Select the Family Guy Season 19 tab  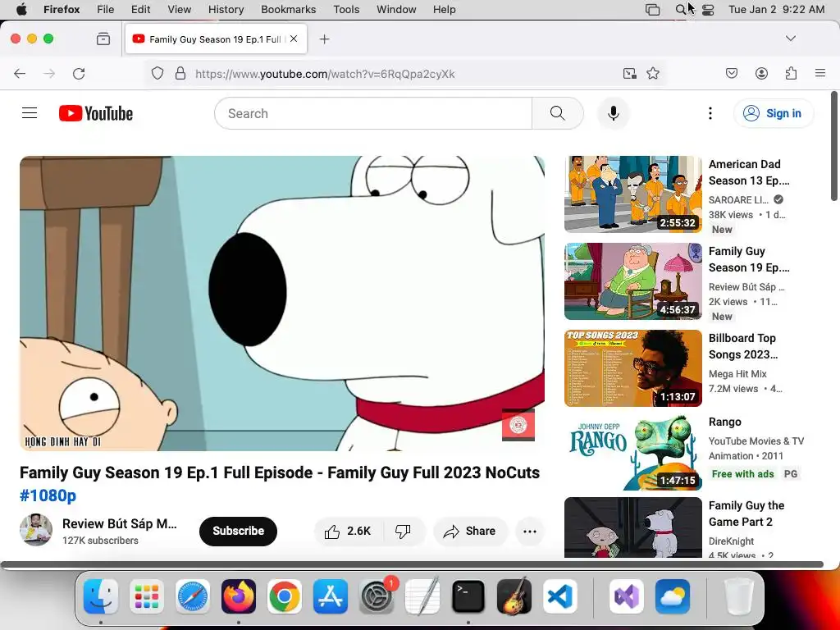pyautogui.click(x=216, y=39)
